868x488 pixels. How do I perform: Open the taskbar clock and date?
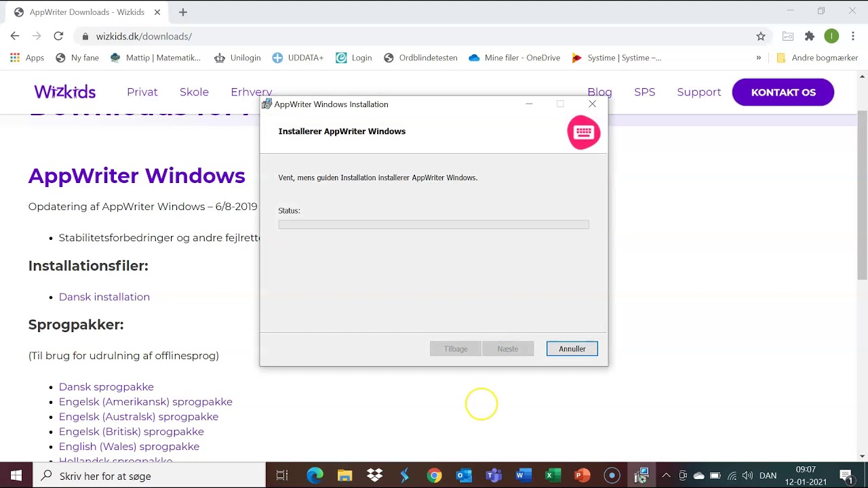click(806, 476)
